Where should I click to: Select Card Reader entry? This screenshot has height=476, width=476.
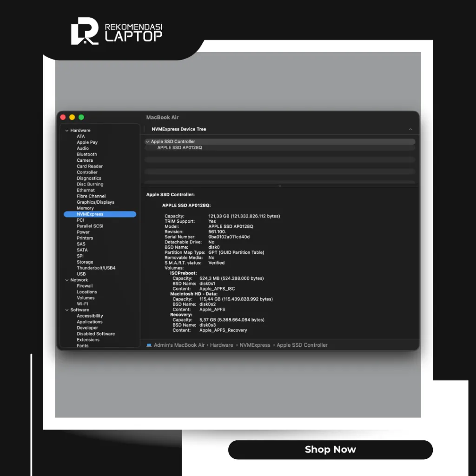pyautogui.click(x=90, y=166)
